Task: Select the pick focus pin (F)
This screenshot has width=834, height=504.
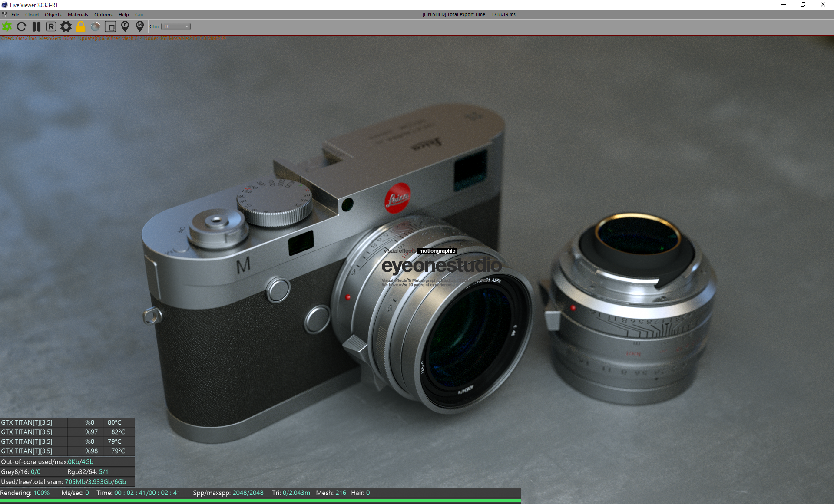Action: pyautogui.click(x=125, y=26)
